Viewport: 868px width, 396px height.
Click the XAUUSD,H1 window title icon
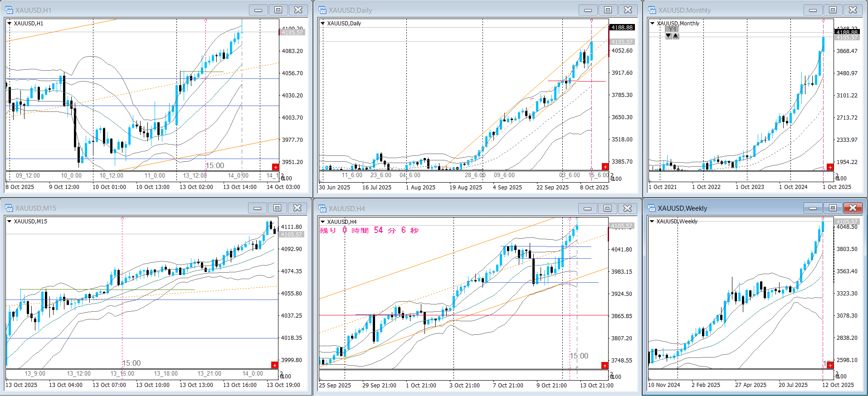pyautogui.click(x=9, y=10)
